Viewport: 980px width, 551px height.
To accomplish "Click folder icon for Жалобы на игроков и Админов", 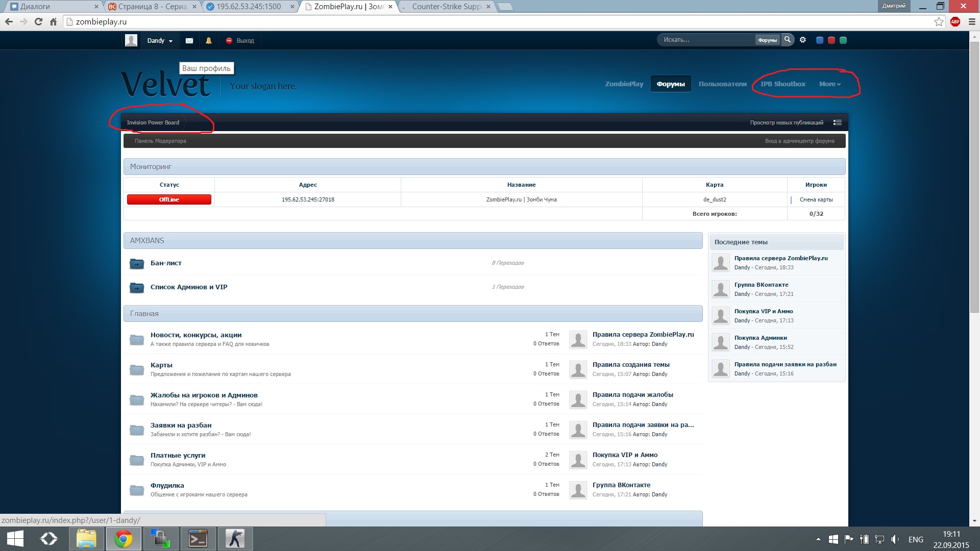I will coord(137,399).
